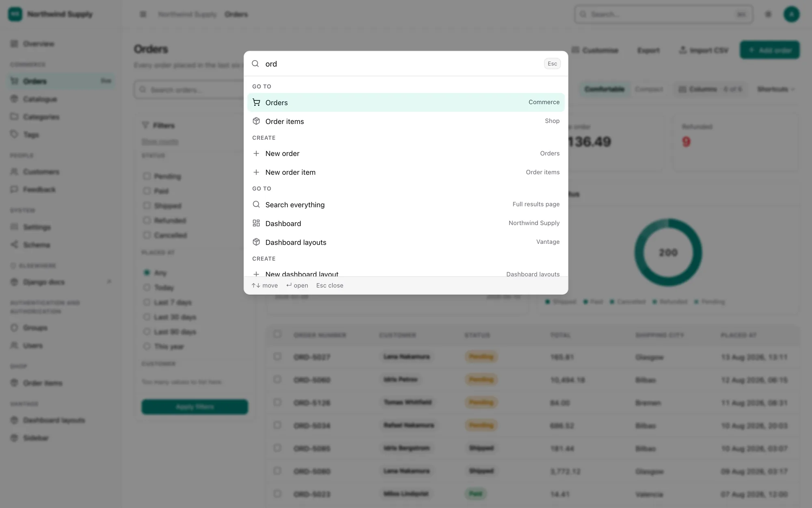
Task: Open the Orders result under Go To
Action: 406,102
